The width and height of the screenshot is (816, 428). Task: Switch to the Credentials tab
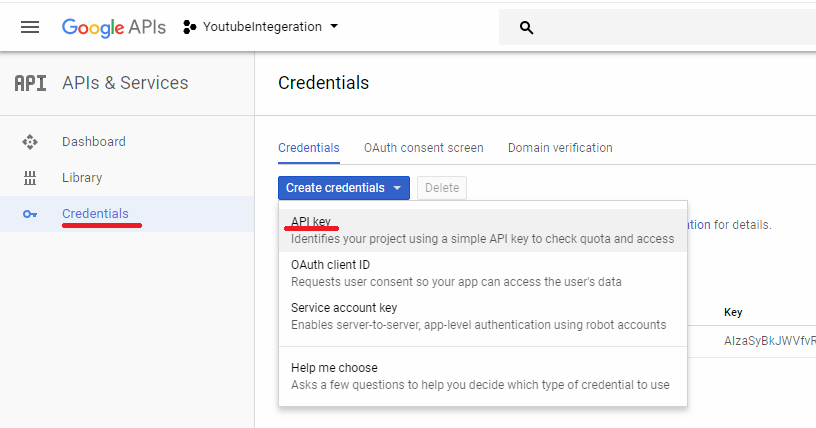coord(309,148)
